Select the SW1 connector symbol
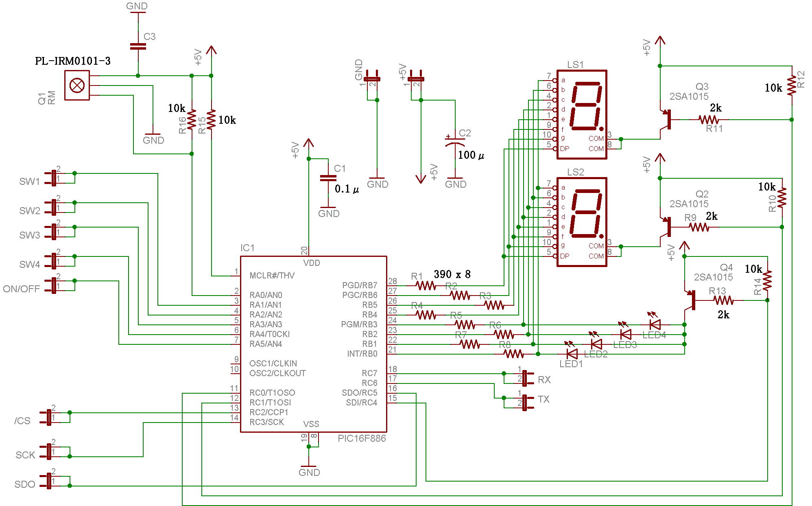This screenshot has height=506, width=812. [54, 178]
